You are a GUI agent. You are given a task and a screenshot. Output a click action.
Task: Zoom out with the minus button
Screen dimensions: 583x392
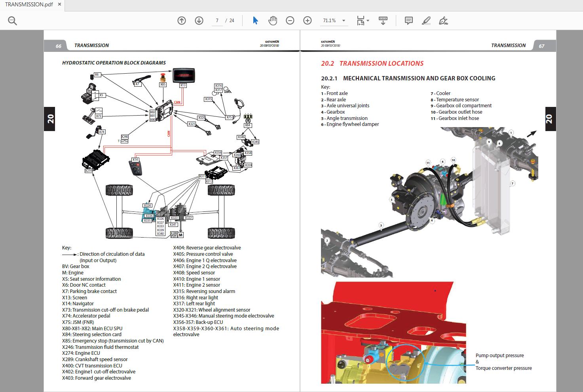(290, 21)
